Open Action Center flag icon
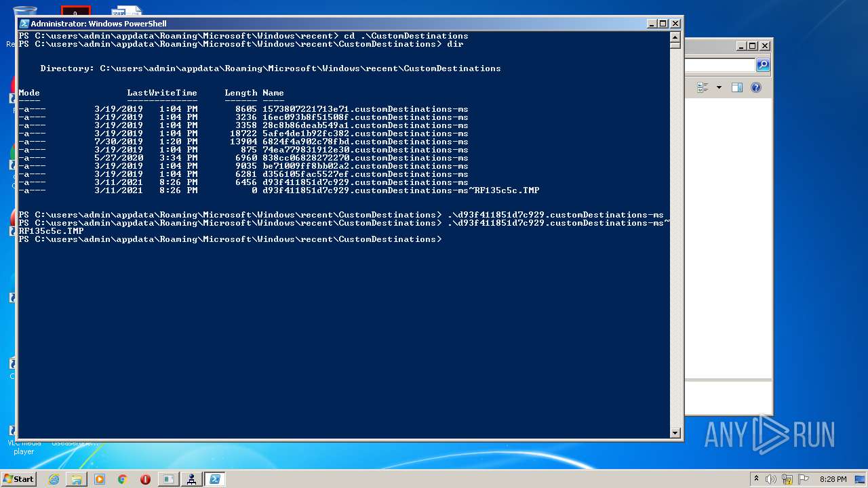868x488 pixels. (804, 479)
